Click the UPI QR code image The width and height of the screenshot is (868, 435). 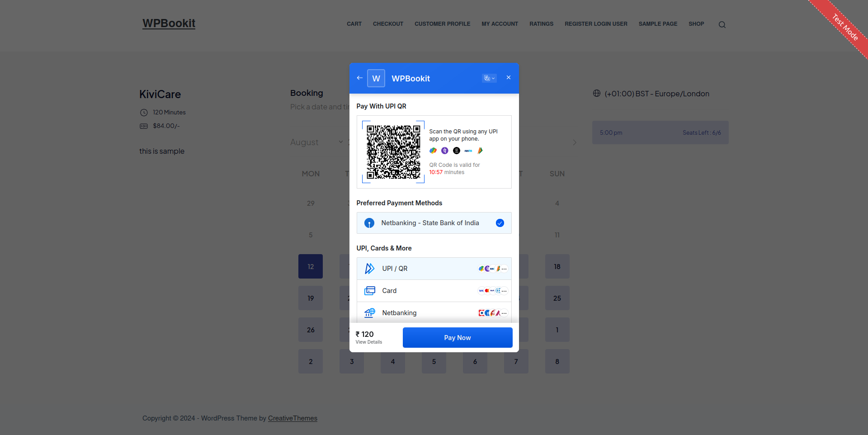click(x=393, y=152)
